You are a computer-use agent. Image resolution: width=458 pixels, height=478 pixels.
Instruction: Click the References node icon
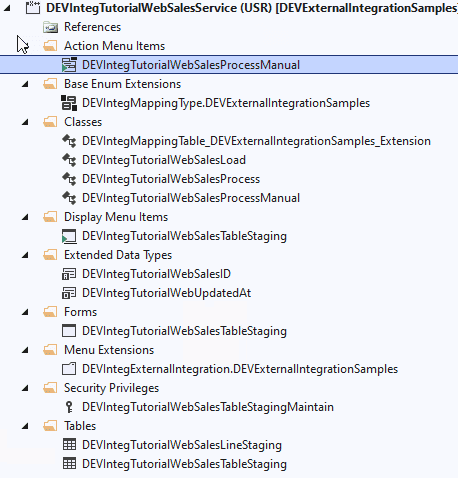coord(50,27)
